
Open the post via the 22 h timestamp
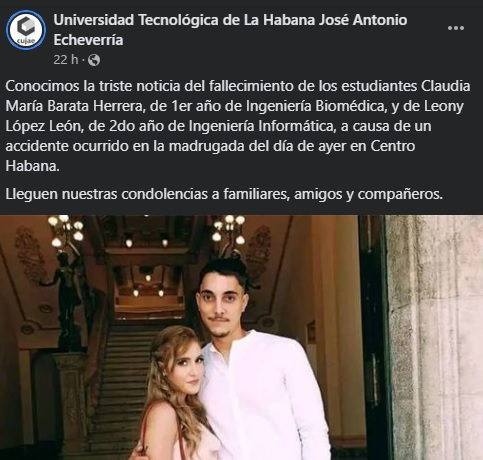click(66, 60)
